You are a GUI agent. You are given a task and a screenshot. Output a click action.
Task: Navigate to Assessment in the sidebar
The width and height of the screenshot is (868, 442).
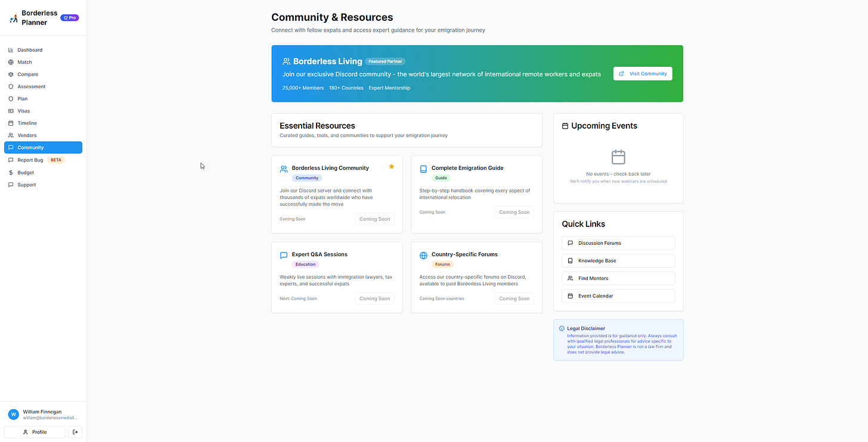click(43, 86)
